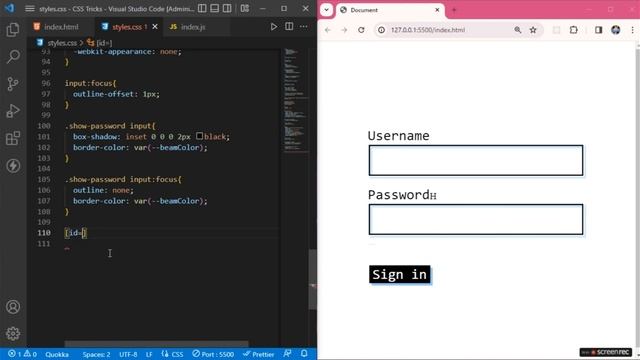Open the Chrome profile avatar
The width and height of the screenshot is (640, 360).
tap(616, 30)
